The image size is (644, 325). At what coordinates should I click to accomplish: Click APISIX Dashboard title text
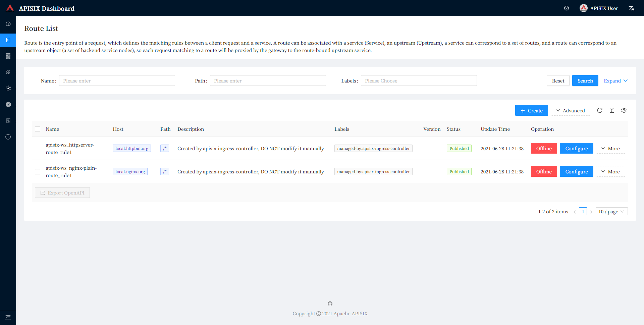(x=47, y=8)
